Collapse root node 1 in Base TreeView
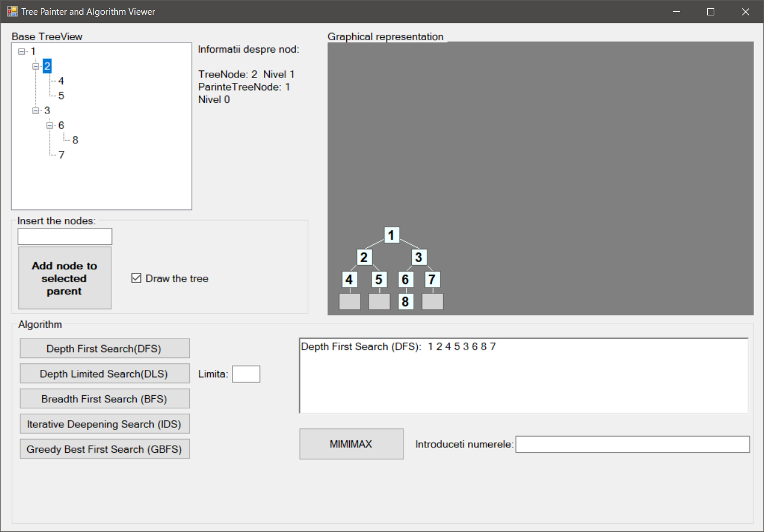The height and width of the screenshot is (532, 764). (x=22, y=51)
